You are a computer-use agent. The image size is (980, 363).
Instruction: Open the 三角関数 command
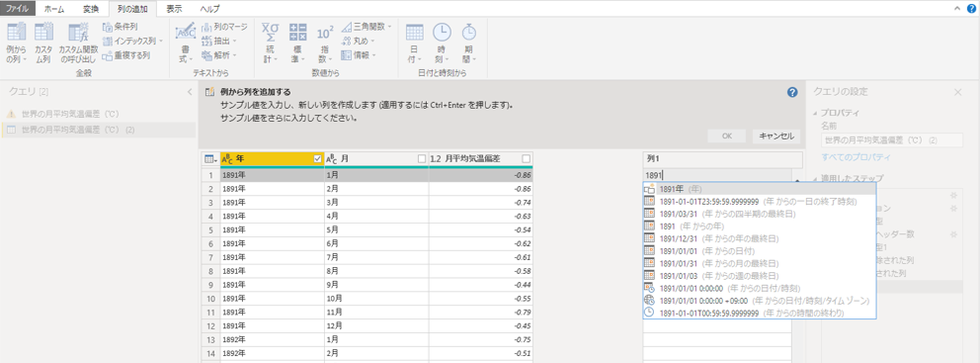point(367,27)
